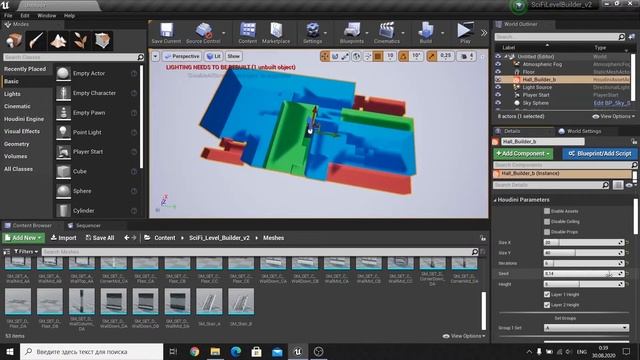This screenshot has height=360, width=640.
Task: Uncheck the Layer 1 Height checkbox
Action: coord(547,294)
